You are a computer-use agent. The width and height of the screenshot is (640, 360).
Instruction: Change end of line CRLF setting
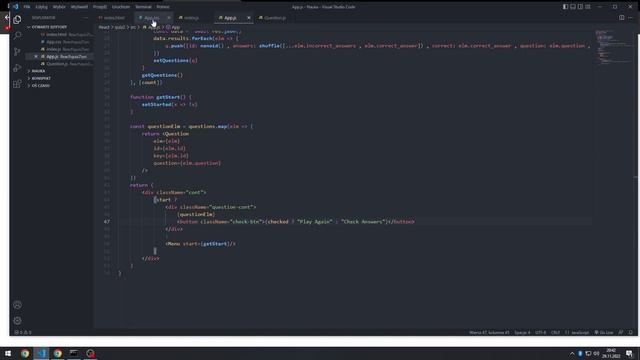click(x=556, y=333)
